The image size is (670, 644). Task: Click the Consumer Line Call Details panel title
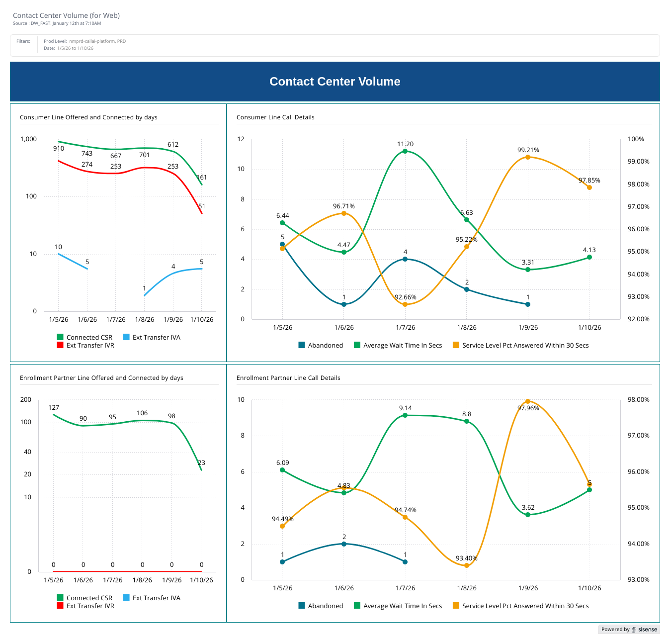pyautogui.click(x=275, y=117)
